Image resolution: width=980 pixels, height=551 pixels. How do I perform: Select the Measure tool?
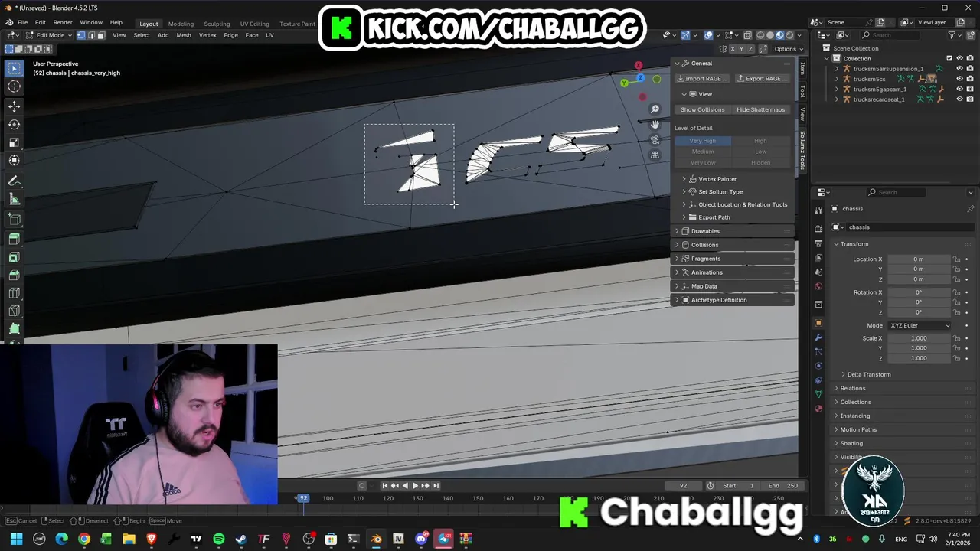(x=14, y=199)
